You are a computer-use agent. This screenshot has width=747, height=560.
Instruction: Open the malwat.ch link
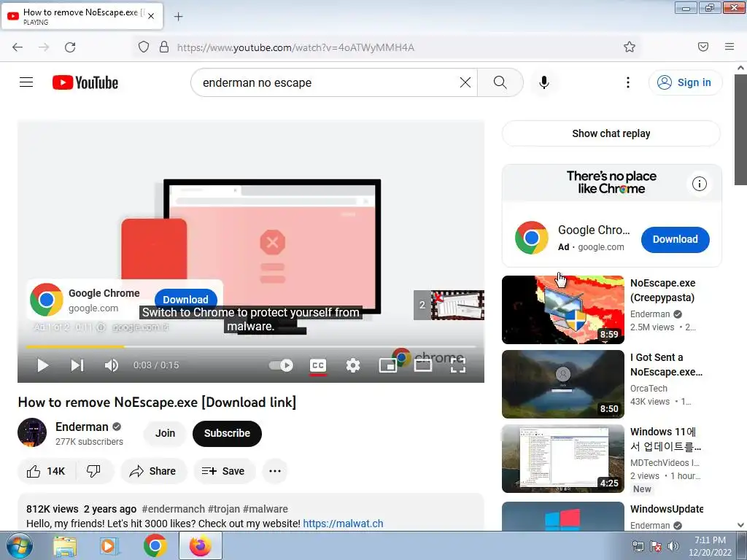pos(343,524)
